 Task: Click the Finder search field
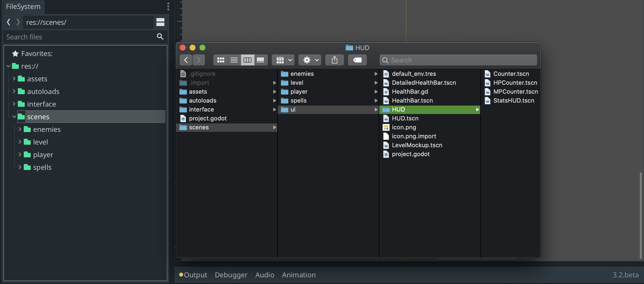[457, 60]
